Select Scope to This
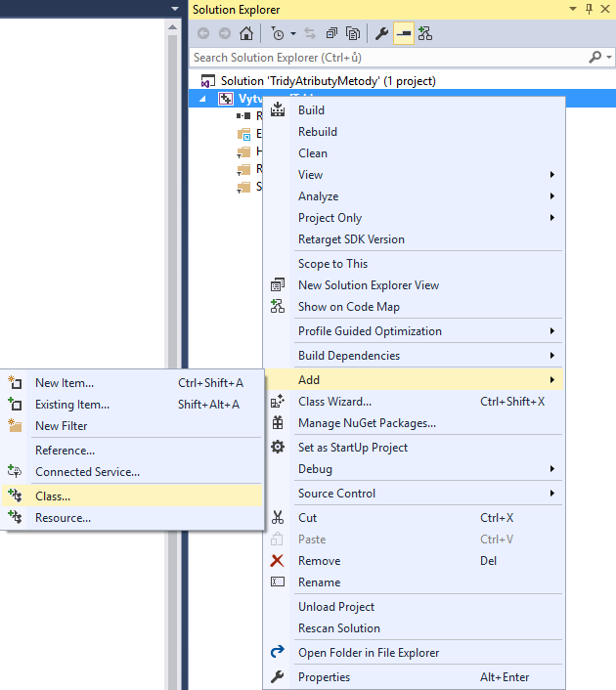The width and height of the screenshot is (616, 690). click(x=414, y=264)
